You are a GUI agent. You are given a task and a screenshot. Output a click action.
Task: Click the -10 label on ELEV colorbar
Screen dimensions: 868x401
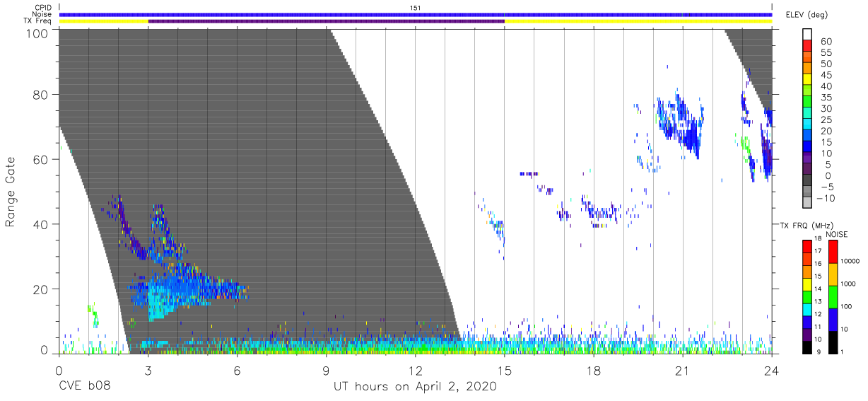(x=826, y=198)
